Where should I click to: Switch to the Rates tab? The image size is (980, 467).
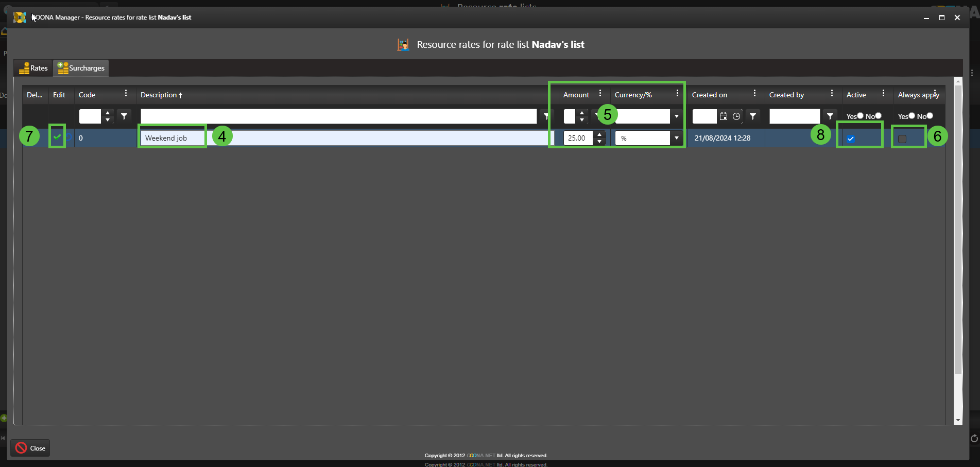pos(33,68)
